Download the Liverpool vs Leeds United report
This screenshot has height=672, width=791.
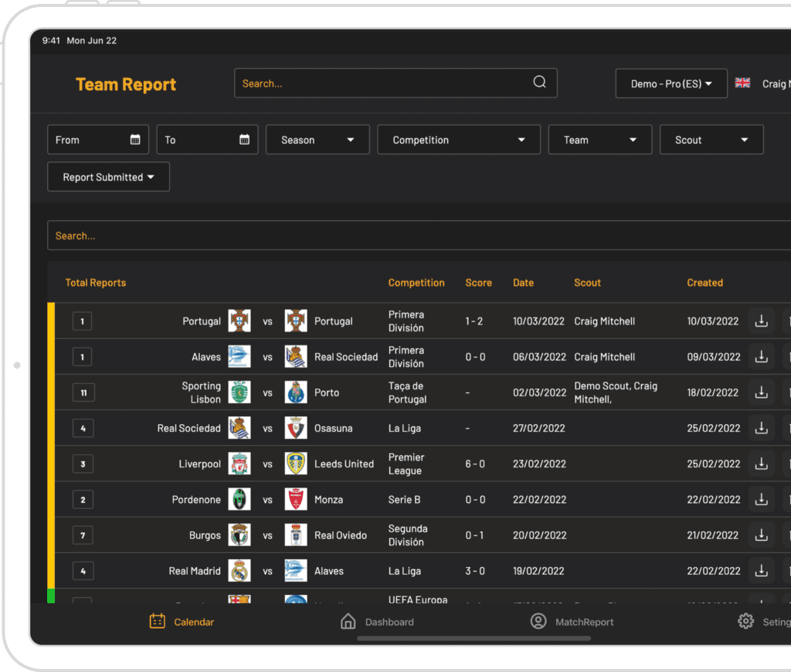(x=761, y=464)
